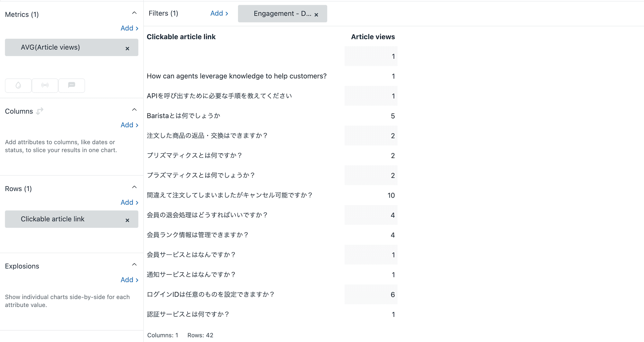The width and height of the screenshot is (644, 342).
Task: Select the value 6 for ログインID row
Action: point(393,295)
